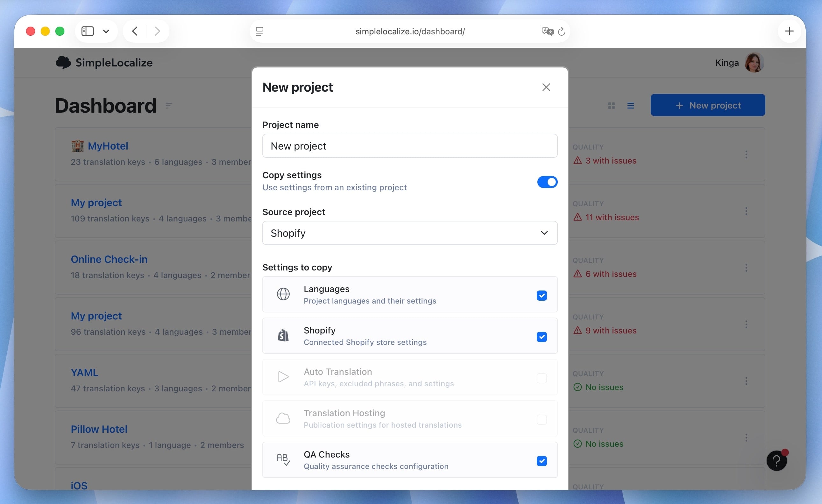822x504 pixels.
Task: Enable the Auto Translation checkbox
Action: coord(542,378)
